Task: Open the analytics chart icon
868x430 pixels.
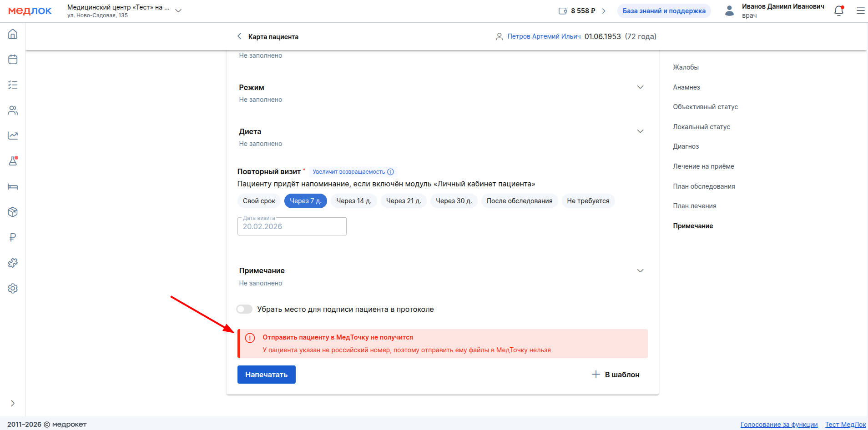Action: (13, 135)
